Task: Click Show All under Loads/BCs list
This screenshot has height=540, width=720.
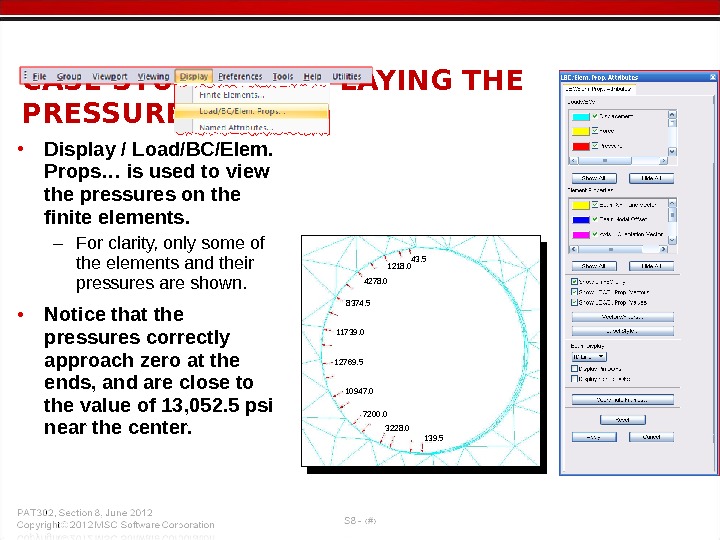Action: pyautogui.click(x=594, y=178)
